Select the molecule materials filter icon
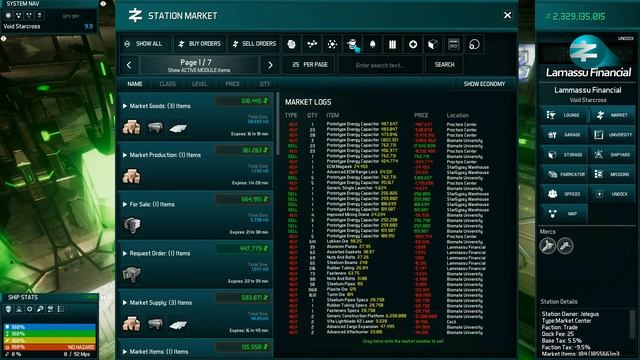The width and height of the screenshot is (640, 360). tap(312, 44)
